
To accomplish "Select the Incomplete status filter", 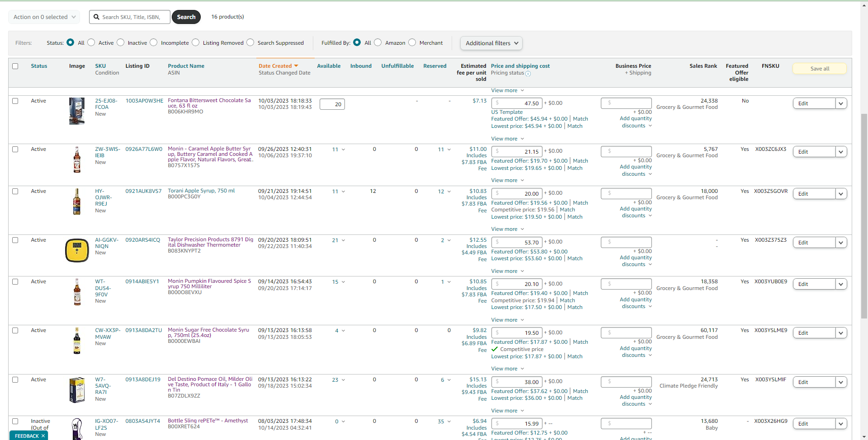I will pyautogui.click(x=154, y=42).
